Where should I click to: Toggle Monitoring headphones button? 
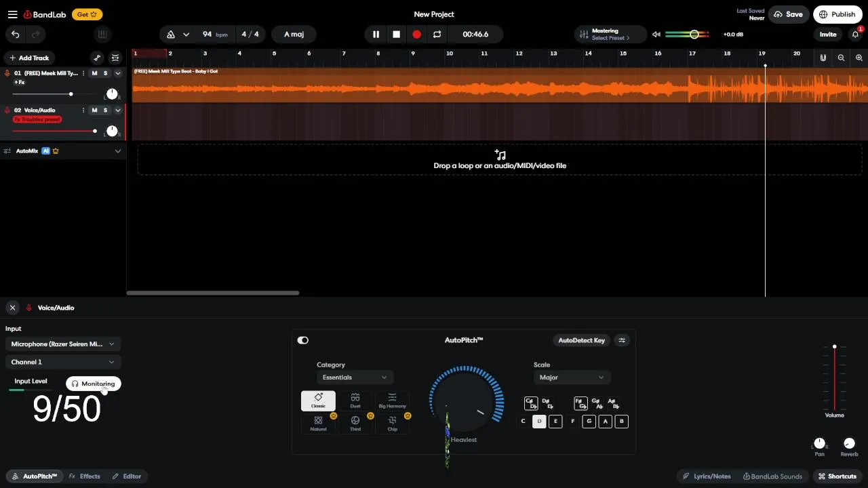click(94, 384)
